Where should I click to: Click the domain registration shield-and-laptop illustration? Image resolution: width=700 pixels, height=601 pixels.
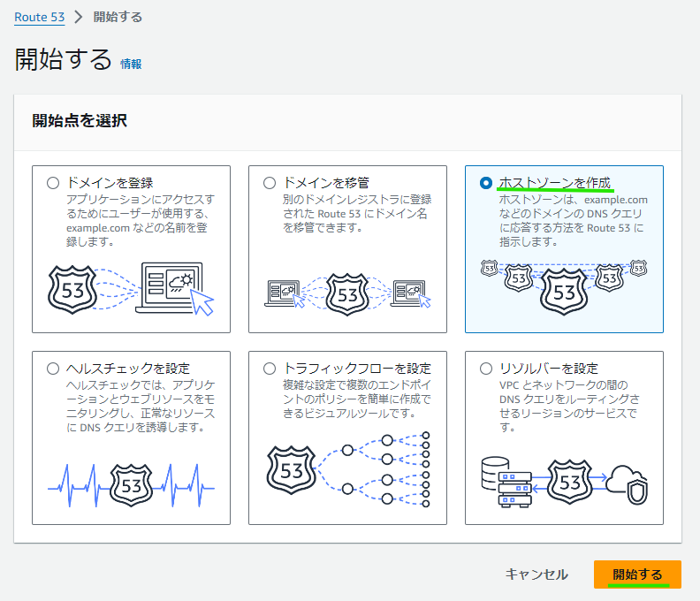click(x=131, y=289)
